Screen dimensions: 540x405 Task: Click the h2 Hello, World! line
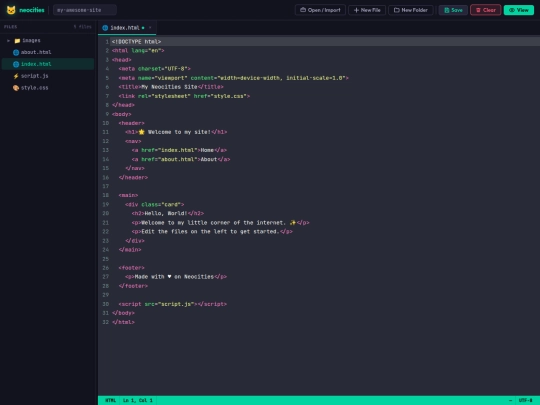pos(168,214)
